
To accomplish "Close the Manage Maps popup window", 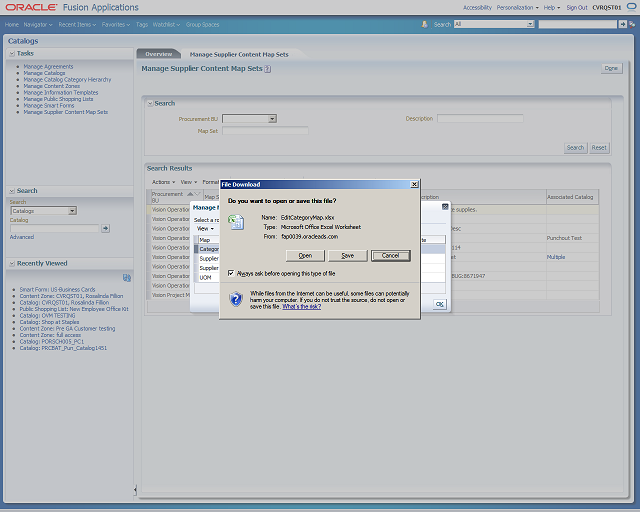I will point(445,207).
